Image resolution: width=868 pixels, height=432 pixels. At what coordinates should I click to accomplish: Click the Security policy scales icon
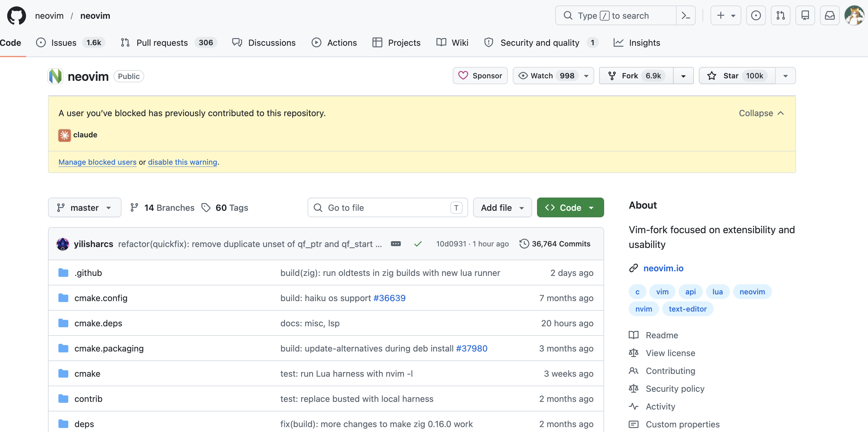[634, 389]
